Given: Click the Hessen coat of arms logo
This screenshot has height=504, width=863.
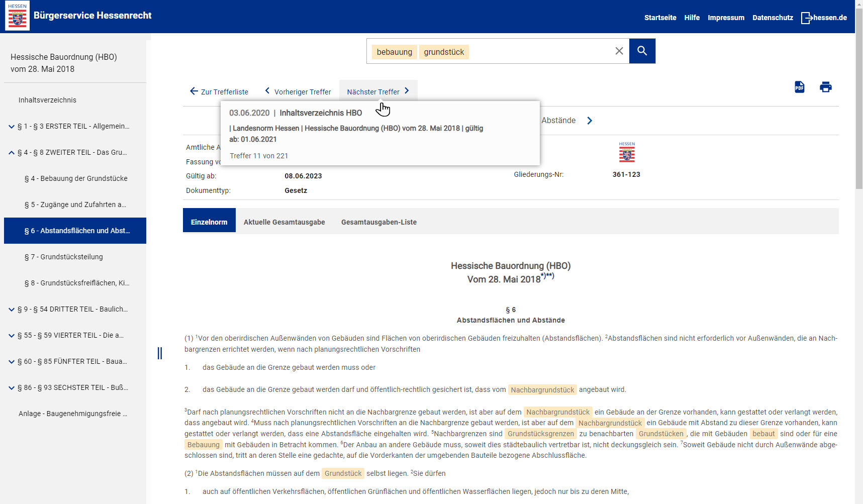Looking at the screenshot, I should pos(17,16).
